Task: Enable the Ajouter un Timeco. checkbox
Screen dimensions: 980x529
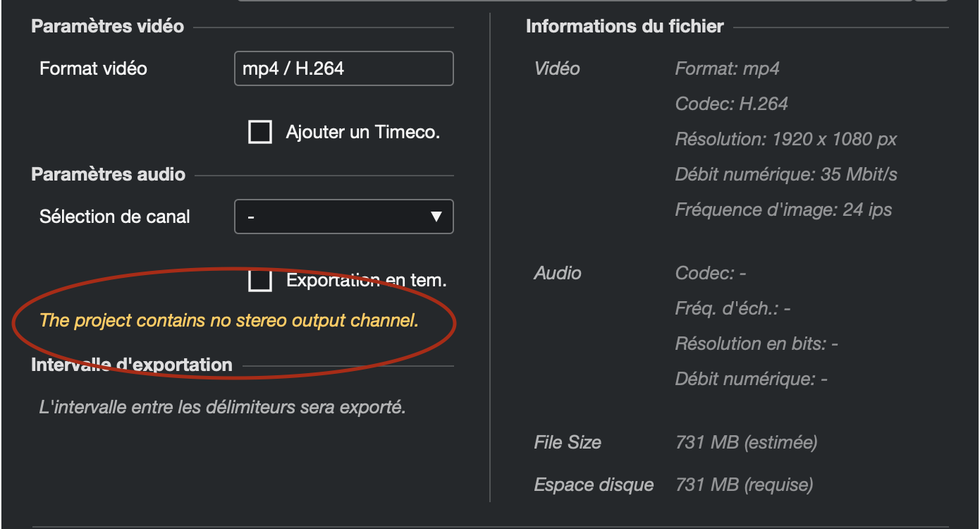Action: point(260,132)
